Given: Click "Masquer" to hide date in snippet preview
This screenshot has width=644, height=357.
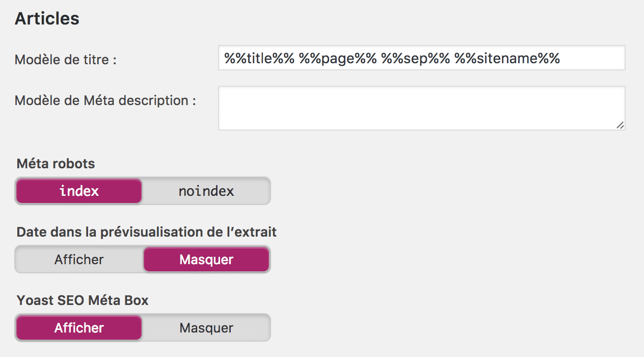Looking at the screenshot, I should [x=206, y=259].
